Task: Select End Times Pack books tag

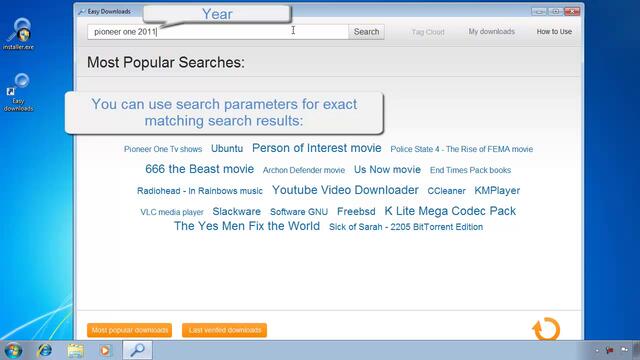Action: coord(470,170)
